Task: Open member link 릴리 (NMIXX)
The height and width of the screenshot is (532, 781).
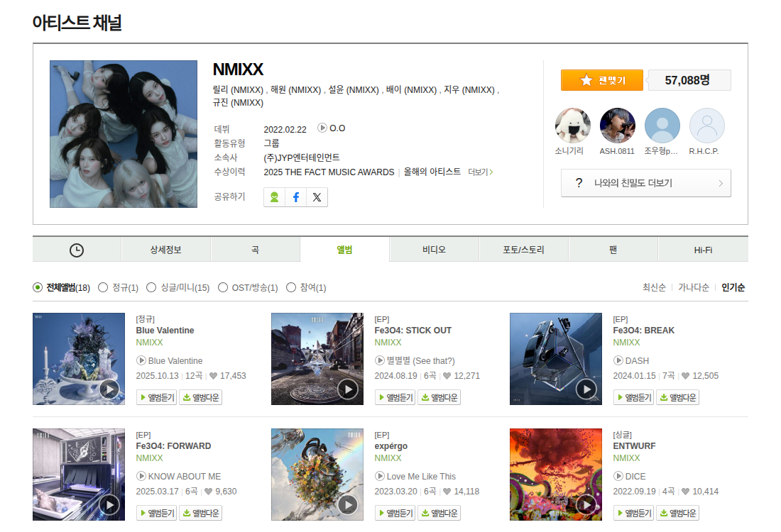Action: (x=238, y=89)
